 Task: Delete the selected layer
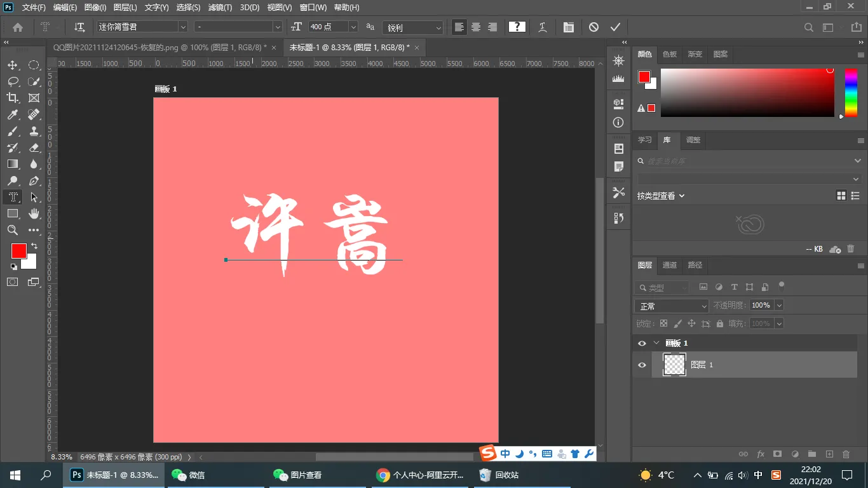846,454
